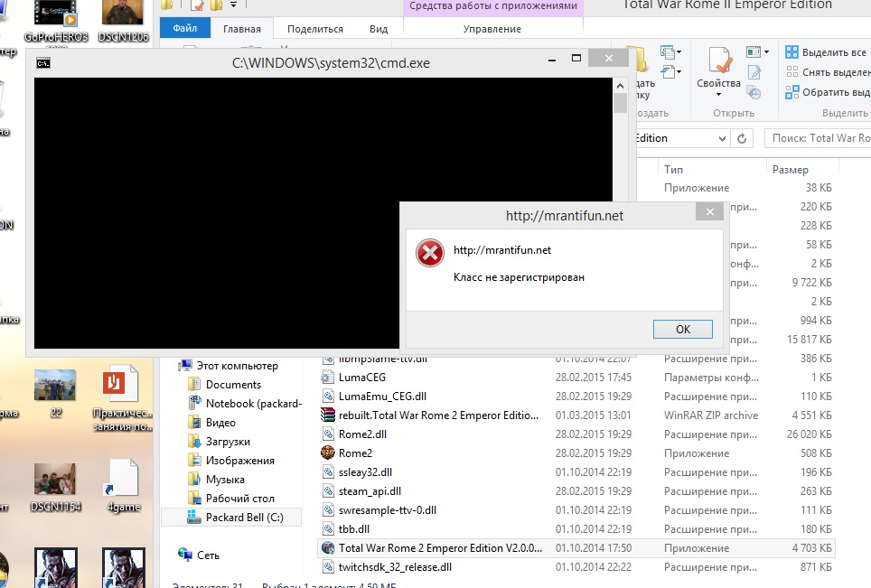Click the steam_api.dll file icon

328,490
